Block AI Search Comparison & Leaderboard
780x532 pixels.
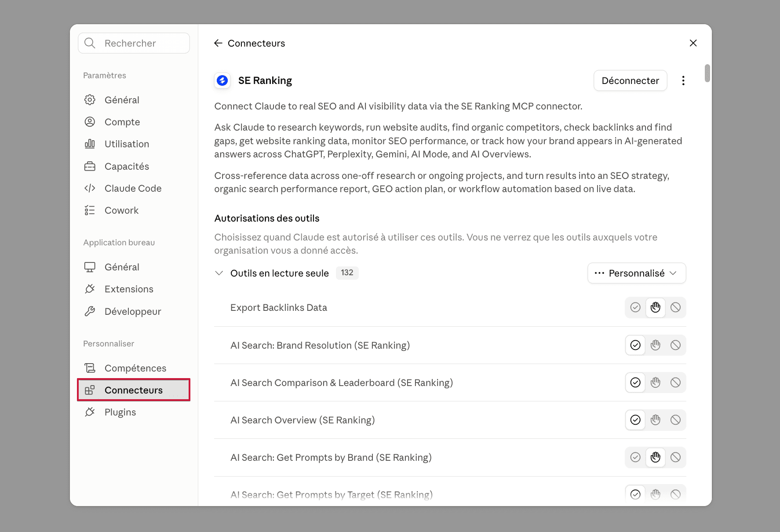[x=676, y=383]
